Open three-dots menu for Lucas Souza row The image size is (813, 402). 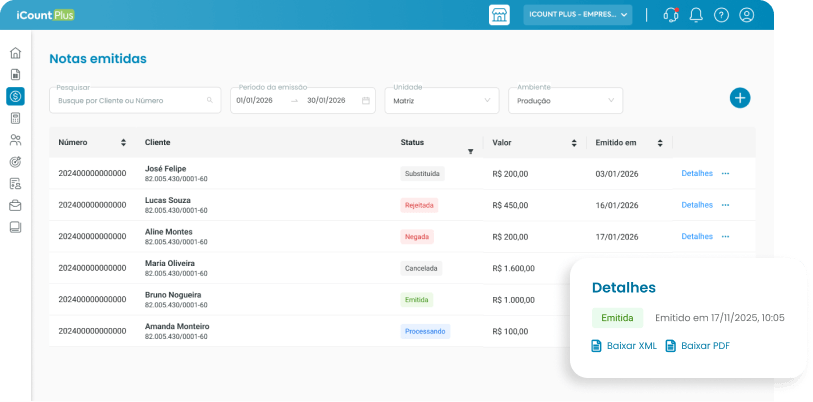[x=725, y=205]
